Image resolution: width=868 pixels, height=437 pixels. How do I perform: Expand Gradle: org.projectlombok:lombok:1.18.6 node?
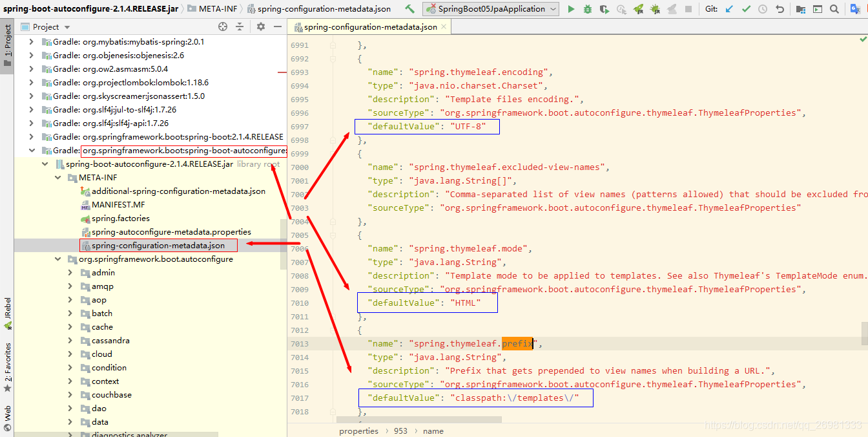[31, 82]
